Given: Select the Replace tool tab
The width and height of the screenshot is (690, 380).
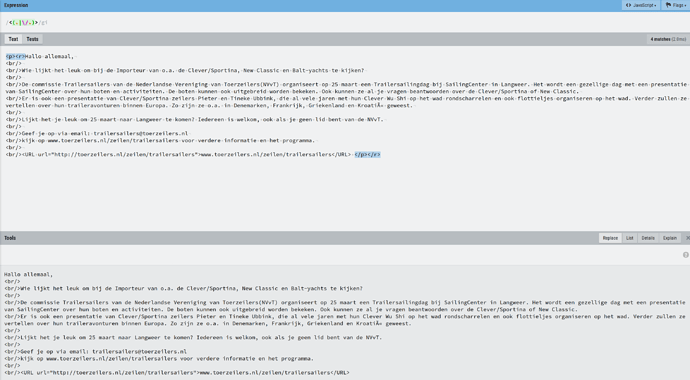Looking at the screenshot, I should (x=610, y=238).
